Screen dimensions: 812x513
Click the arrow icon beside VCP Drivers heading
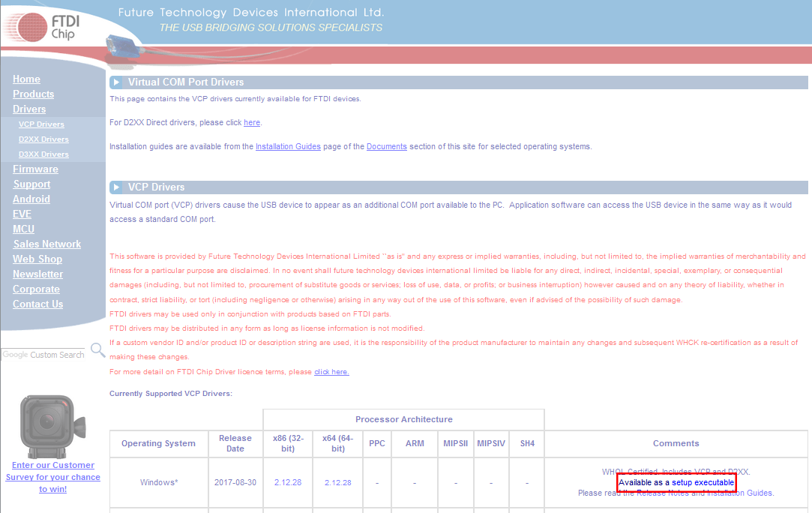coord(116,187)
